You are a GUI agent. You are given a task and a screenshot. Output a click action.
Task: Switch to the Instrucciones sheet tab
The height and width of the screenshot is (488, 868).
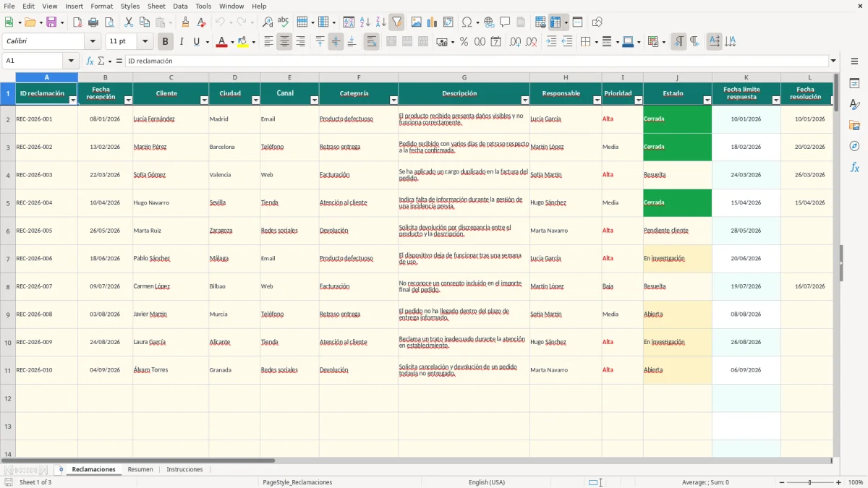point(184,469)
